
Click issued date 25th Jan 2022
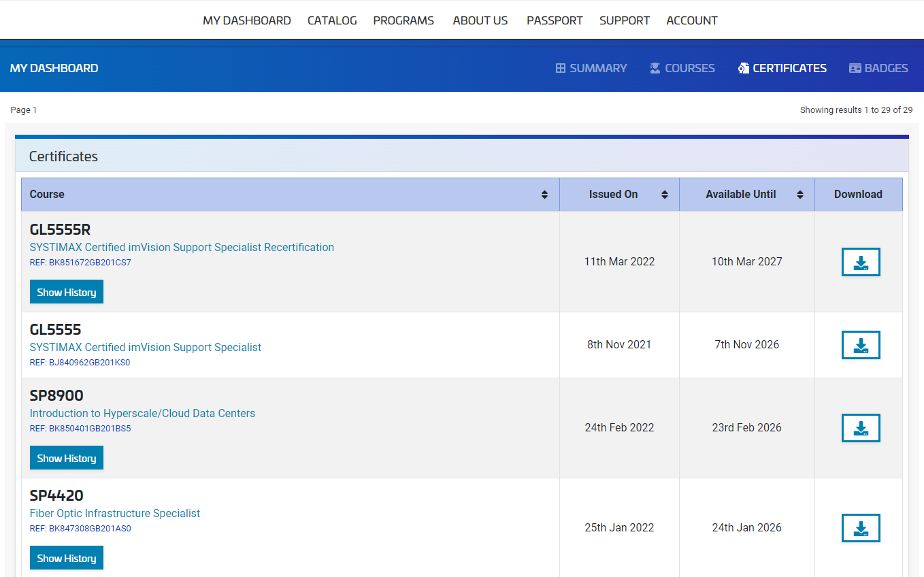619,528
